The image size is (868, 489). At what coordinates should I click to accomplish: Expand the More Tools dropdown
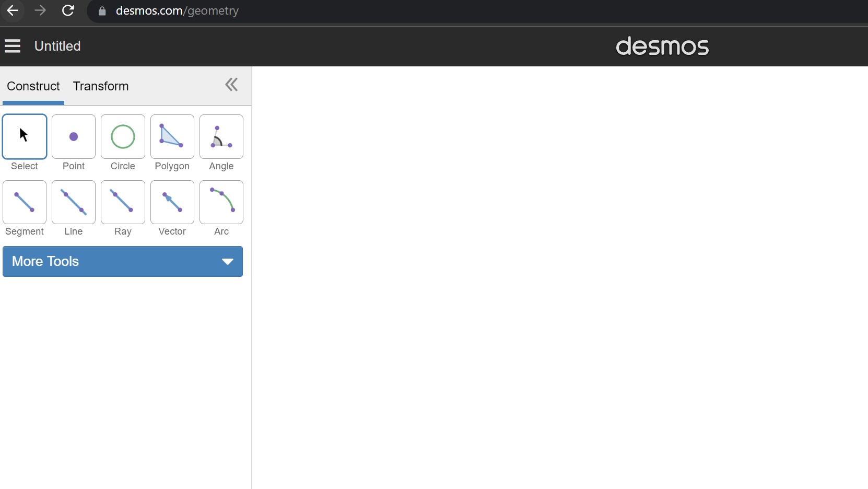tap(123, 261)
